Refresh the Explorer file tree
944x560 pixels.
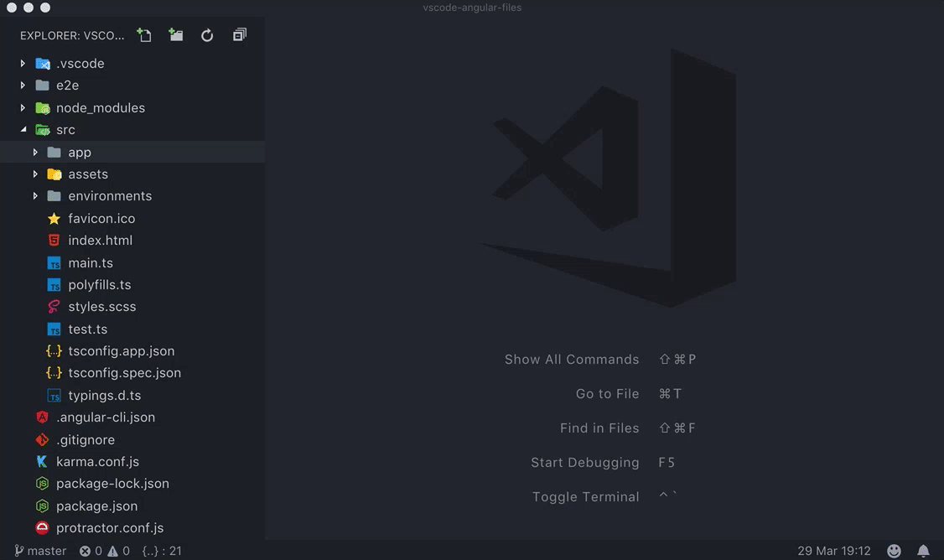click(207, 35)
